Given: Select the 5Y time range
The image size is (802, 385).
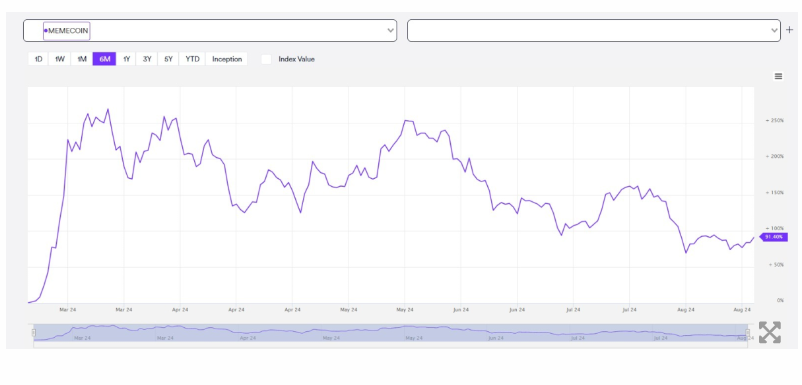Looking at the screenshot, I should click(168, 59).
